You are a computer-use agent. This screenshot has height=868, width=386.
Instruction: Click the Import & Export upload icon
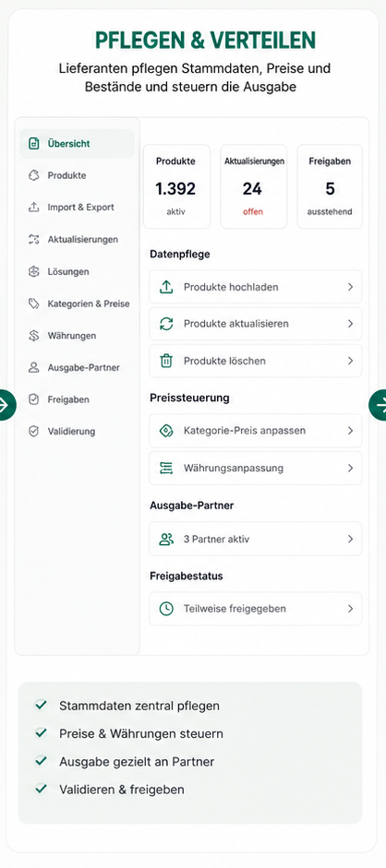34,208
